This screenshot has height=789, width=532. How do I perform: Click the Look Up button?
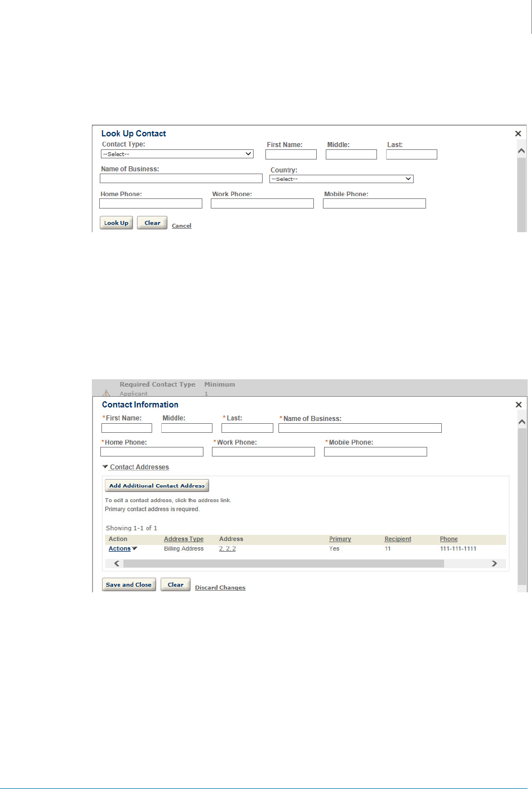116,223
